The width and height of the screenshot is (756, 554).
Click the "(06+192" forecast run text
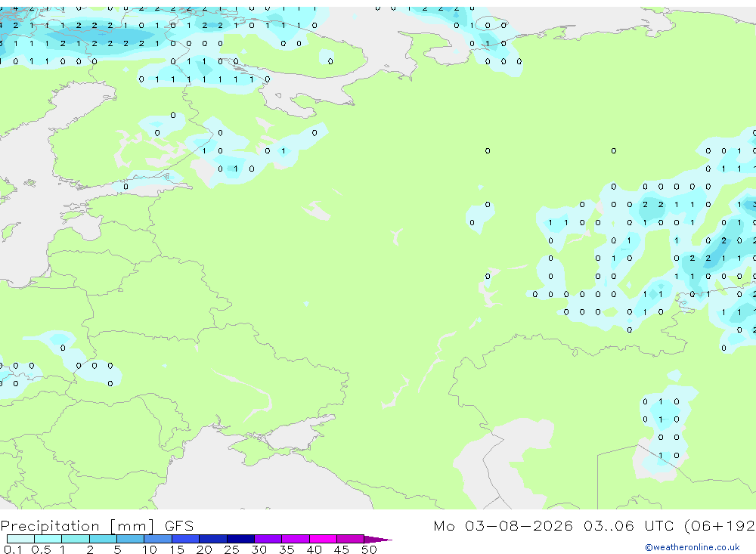[720, 526]
